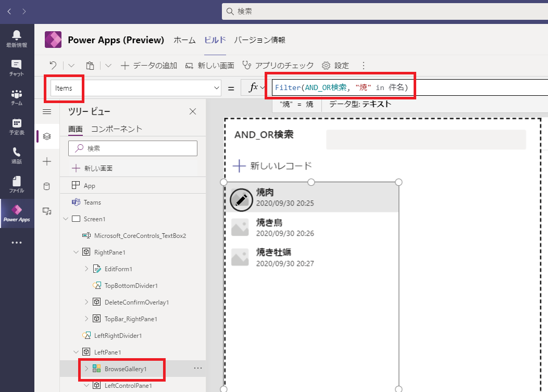548x392 pixels.
Task: Expand the TopBar_RightPane1 node
Action: [86, 319]
